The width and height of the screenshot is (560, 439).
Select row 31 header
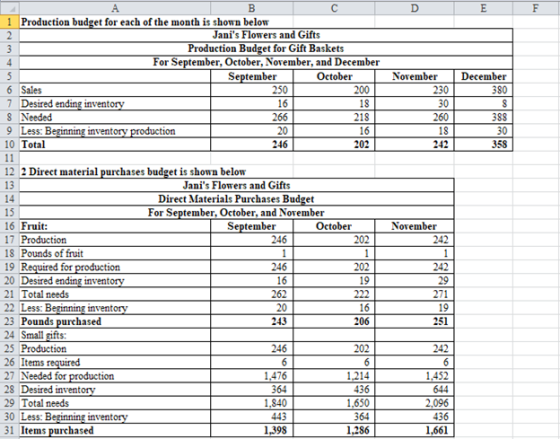pyautogui.click(x=10, y=430)
